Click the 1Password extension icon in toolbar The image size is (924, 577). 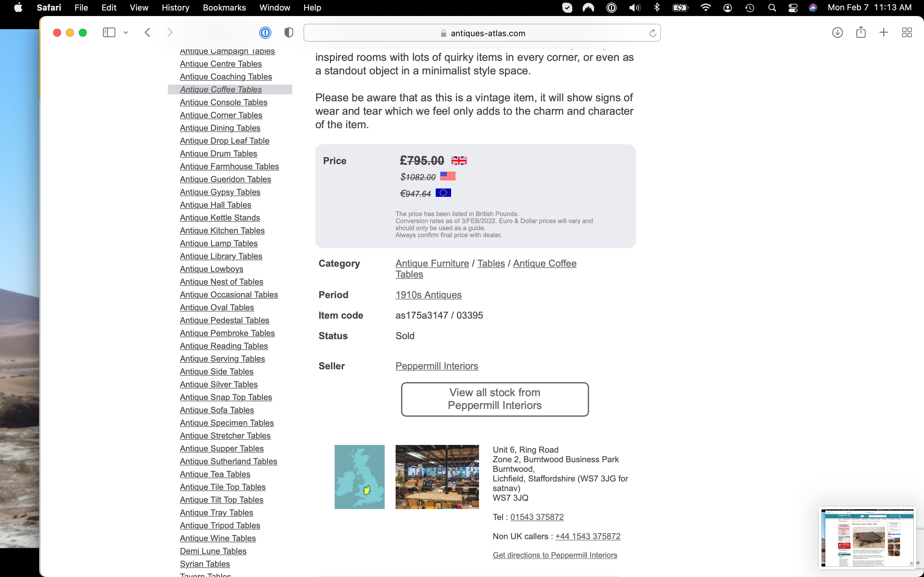click(265, 33)
